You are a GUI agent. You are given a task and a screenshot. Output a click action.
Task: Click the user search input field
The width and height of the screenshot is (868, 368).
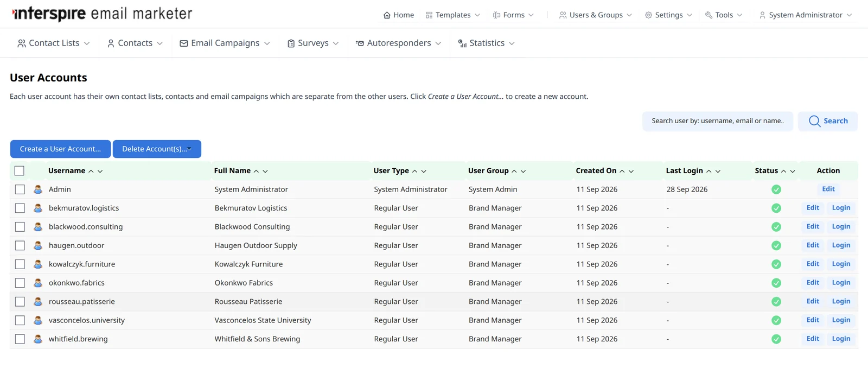[x=718, y=121]
